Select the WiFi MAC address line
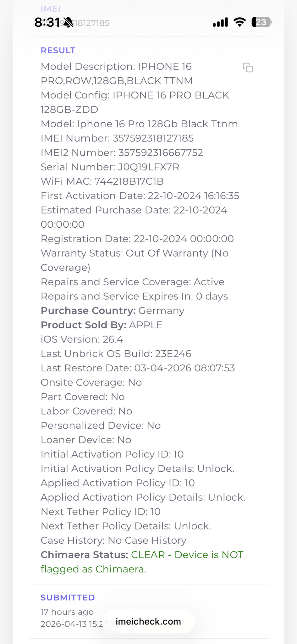The image size is (297, 644). (x=102, y=181)
